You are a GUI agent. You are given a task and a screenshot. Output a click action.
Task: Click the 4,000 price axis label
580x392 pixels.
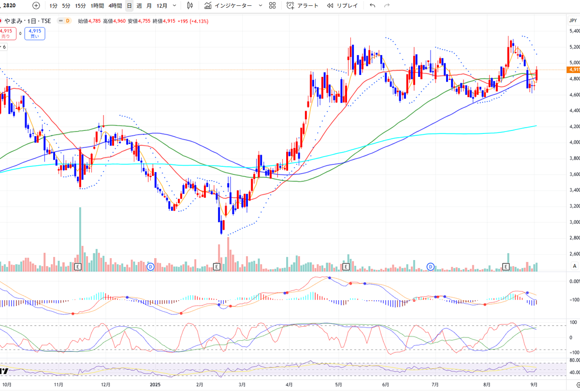[x=574, y=142]
